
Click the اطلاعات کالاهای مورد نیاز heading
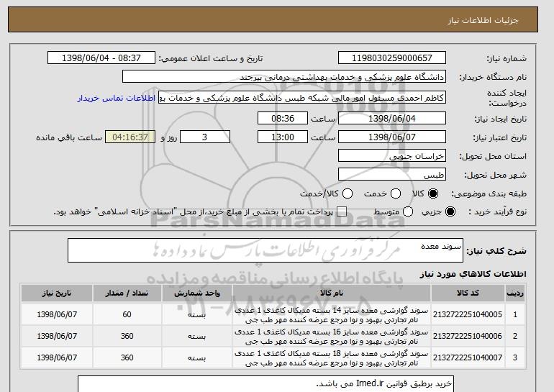coord(473,274)
